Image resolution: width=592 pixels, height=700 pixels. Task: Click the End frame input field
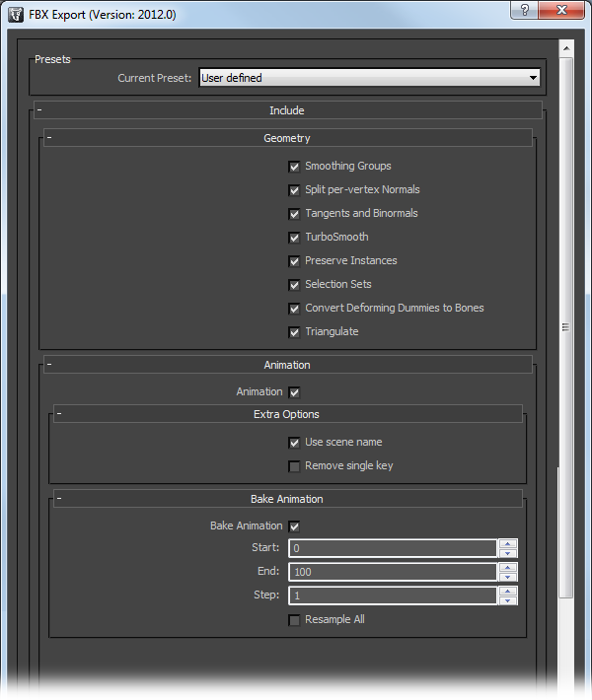[x=393, y=572]
